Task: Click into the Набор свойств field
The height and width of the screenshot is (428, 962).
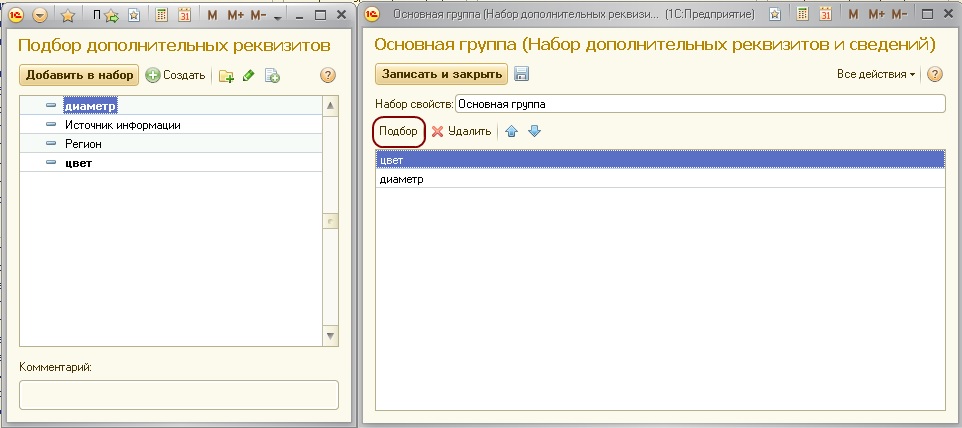Action: click(x=700, y=104)
